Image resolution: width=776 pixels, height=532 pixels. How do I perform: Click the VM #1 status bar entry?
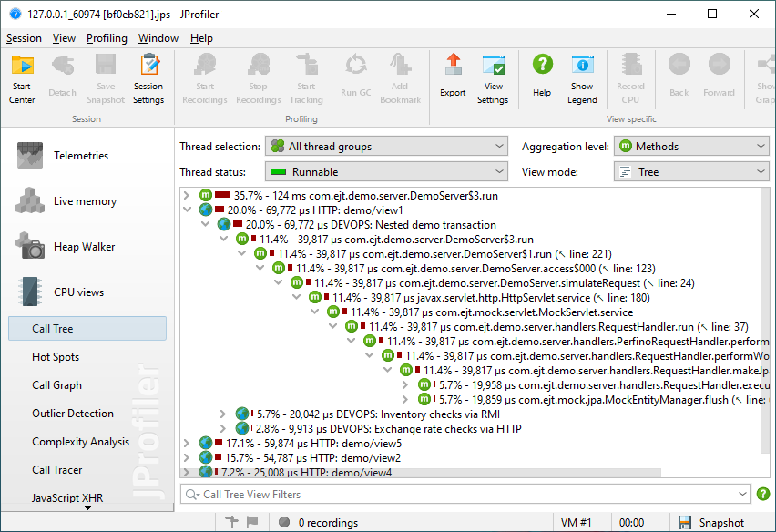(x=576, y=523)
